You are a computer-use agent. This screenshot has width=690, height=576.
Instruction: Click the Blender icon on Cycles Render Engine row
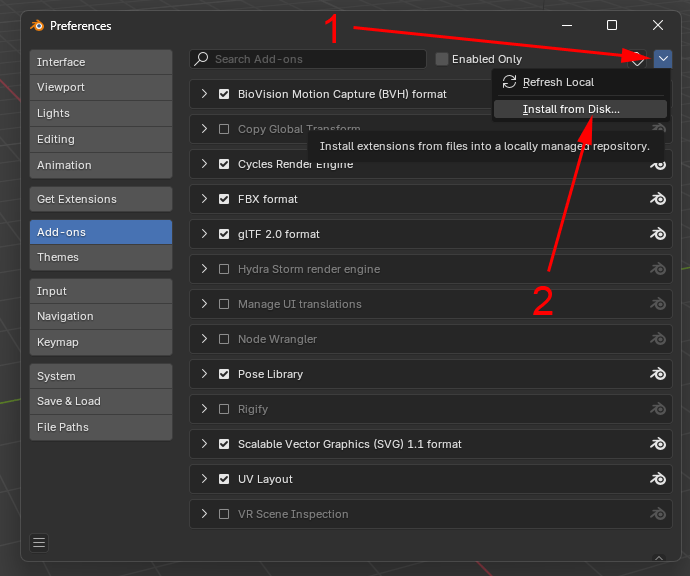click(658, 164)
